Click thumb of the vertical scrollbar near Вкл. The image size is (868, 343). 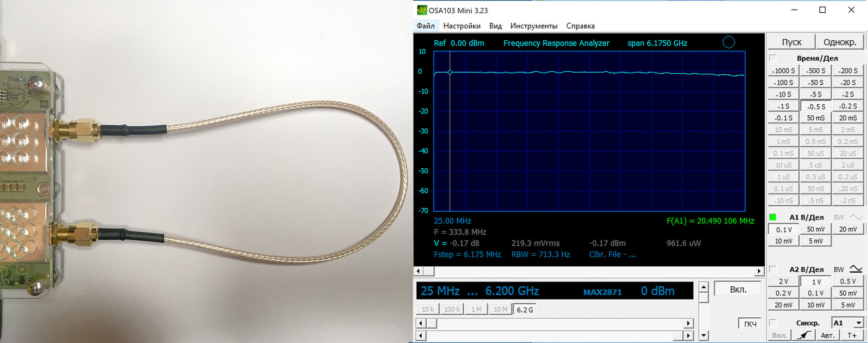click(x=704, y=298)
